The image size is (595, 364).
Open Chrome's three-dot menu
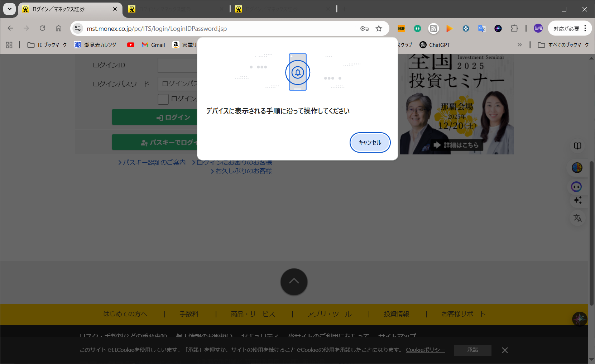click(x=585, y=28)
